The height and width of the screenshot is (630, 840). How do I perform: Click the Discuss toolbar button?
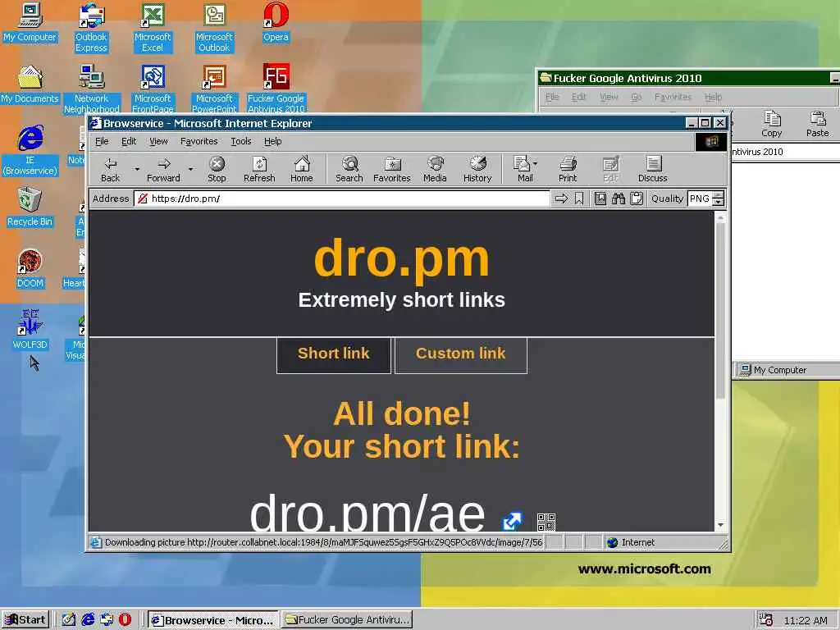(x=652, y=169)
